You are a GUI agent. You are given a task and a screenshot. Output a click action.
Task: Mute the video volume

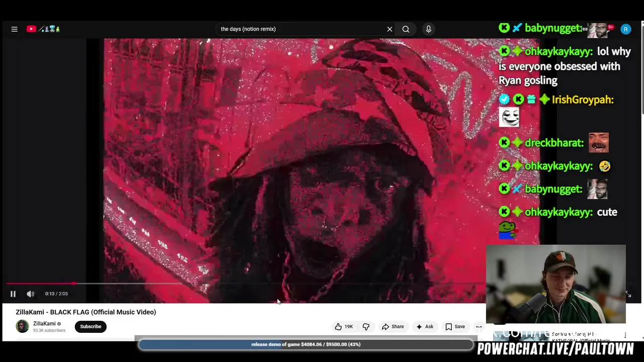coord(31,294)
